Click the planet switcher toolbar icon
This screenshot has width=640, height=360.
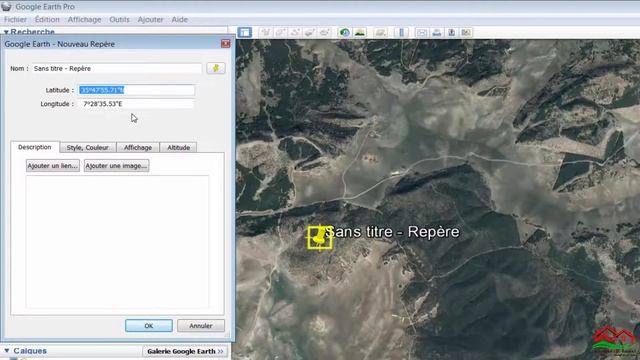pyautogui.click(x=380, y=32)
